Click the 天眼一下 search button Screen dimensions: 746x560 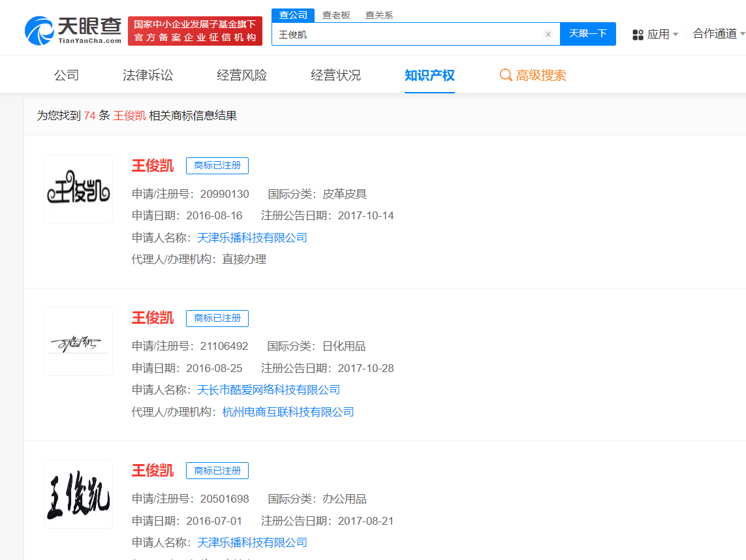click(x=588, y=34)
